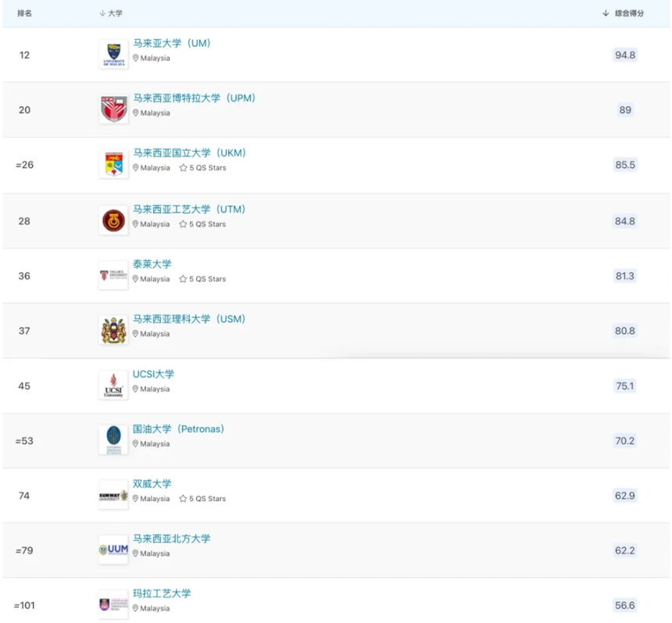The height and width of the screenshot is (623, 672).
Task: Sort by 大学 column header arrow
Action: pos(102,13)
